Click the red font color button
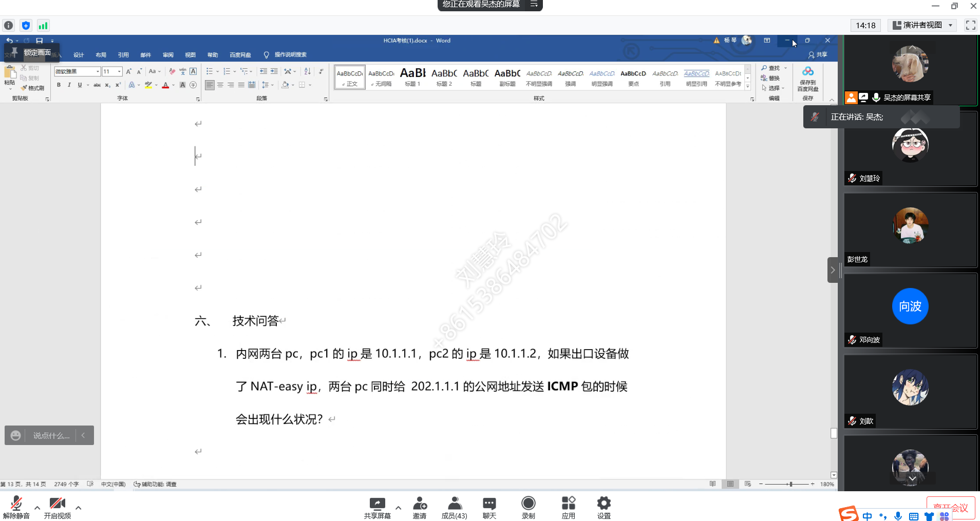Screen dimensions: 980x521 click(x=165, y=85)
